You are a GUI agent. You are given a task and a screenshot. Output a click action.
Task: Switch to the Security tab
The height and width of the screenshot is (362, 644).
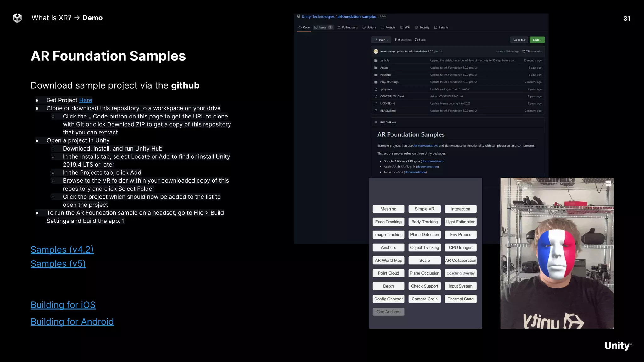click(x=422, y=27)
